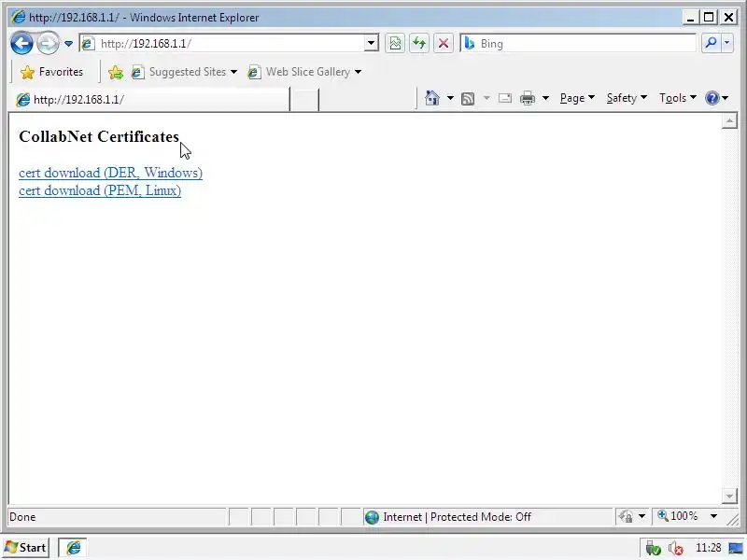This screenshot has width=747, height=560.
Task: Expand the Web Slice Gallery dropdown arrow
Action: click(358, 72)
